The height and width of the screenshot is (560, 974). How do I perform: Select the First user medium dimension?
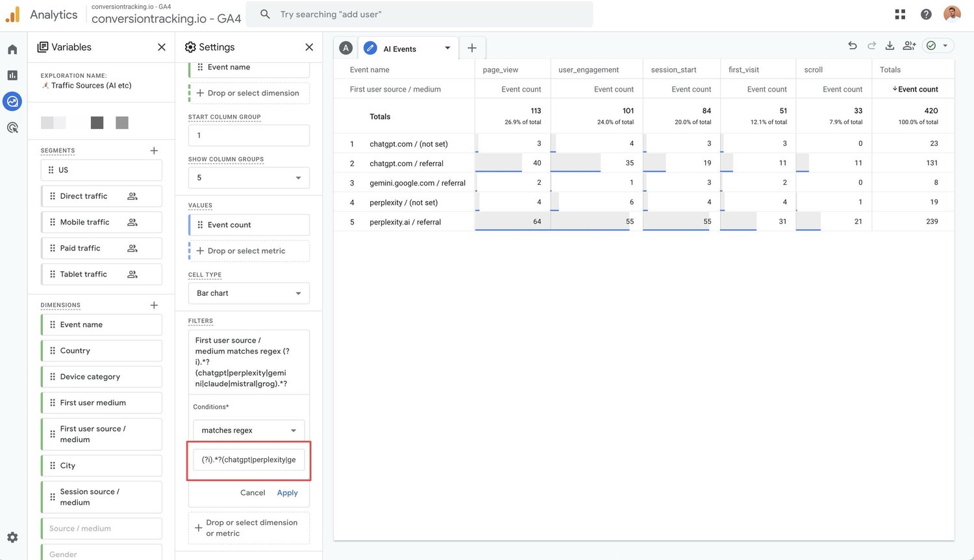[x=101, y=402]
